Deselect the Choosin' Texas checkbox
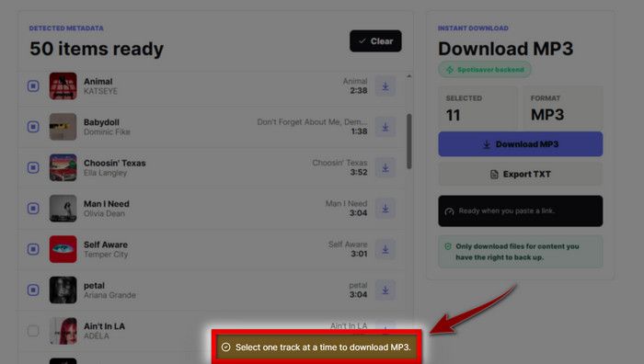Image resolution: width=644 pixels, height=364 pixels. tap(33, 167)
